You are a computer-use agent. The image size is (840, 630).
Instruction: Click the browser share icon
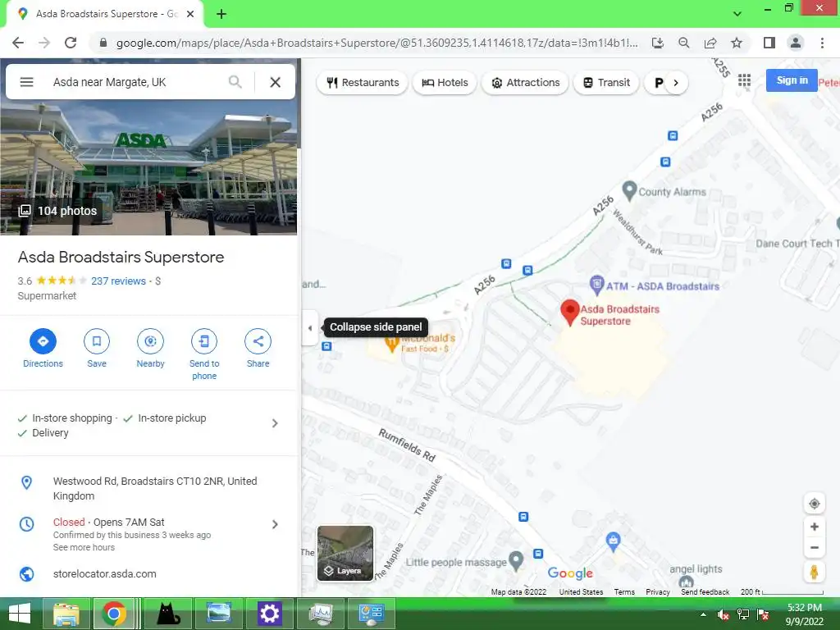(710, 43)
